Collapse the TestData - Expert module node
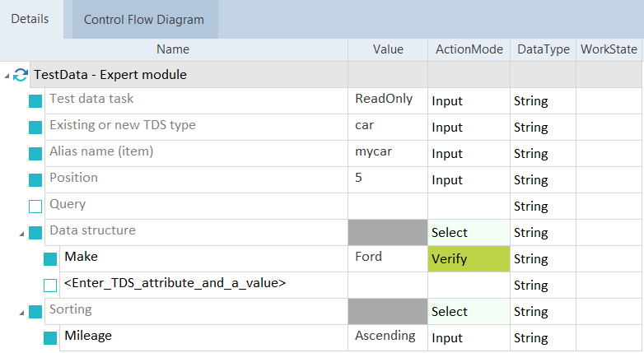644x353 pixels. pos(7,76)
